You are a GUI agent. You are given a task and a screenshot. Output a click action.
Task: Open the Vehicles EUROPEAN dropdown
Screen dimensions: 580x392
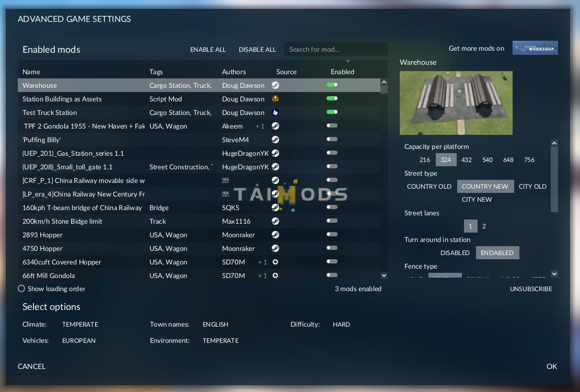[x=79, y=341]
